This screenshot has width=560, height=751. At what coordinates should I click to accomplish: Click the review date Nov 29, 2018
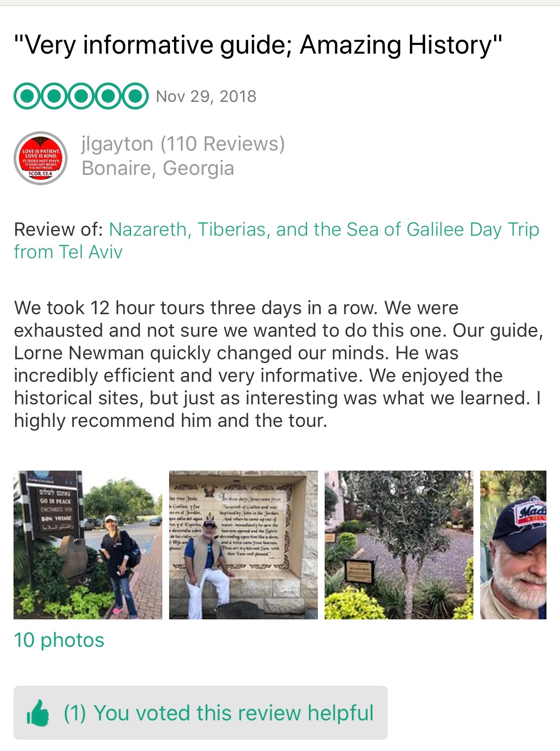(206, 96)
